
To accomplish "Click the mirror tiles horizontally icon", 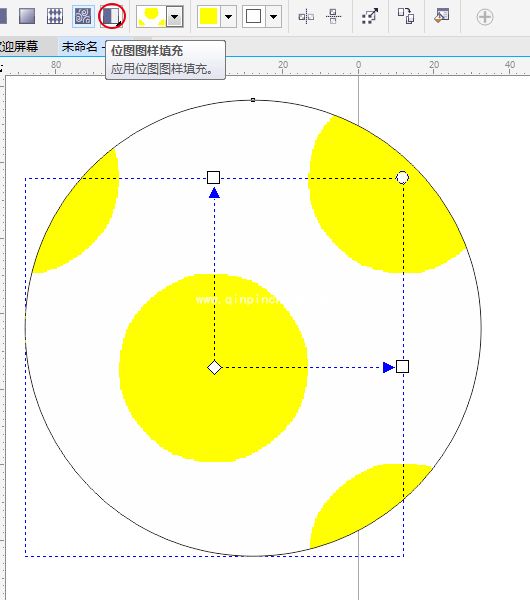I will point(306,16).
